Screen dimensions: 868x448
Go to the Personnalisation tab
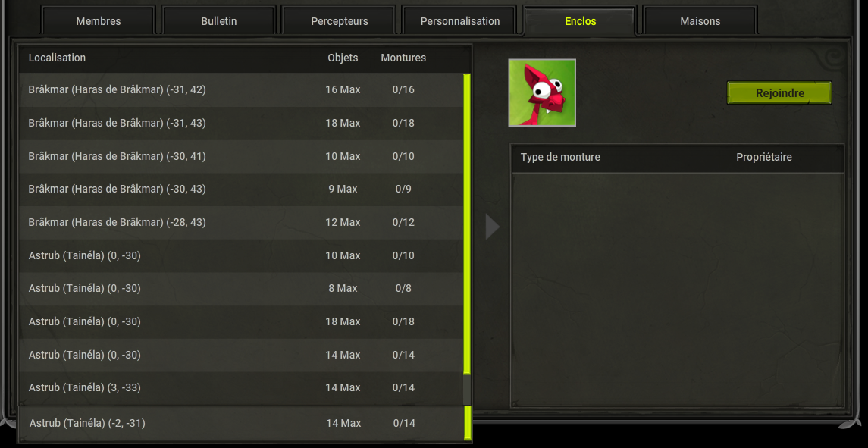point(460,21)
